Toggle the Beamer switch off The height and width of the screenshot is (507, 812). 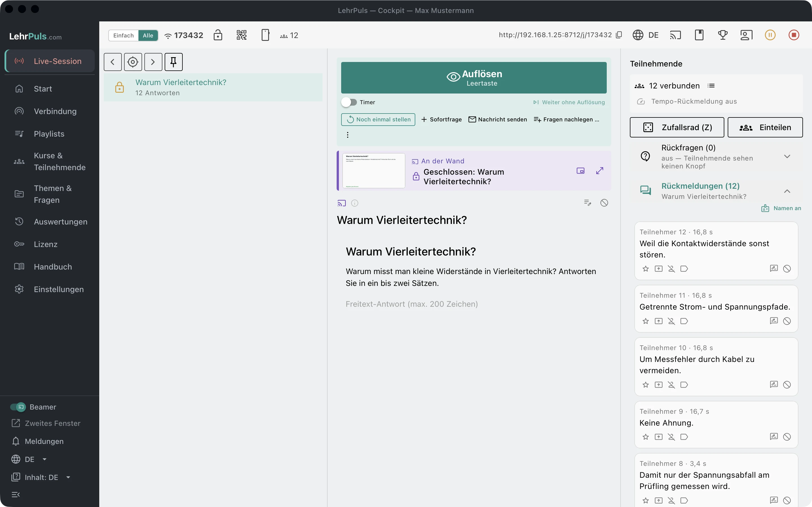tap(18, 407)
